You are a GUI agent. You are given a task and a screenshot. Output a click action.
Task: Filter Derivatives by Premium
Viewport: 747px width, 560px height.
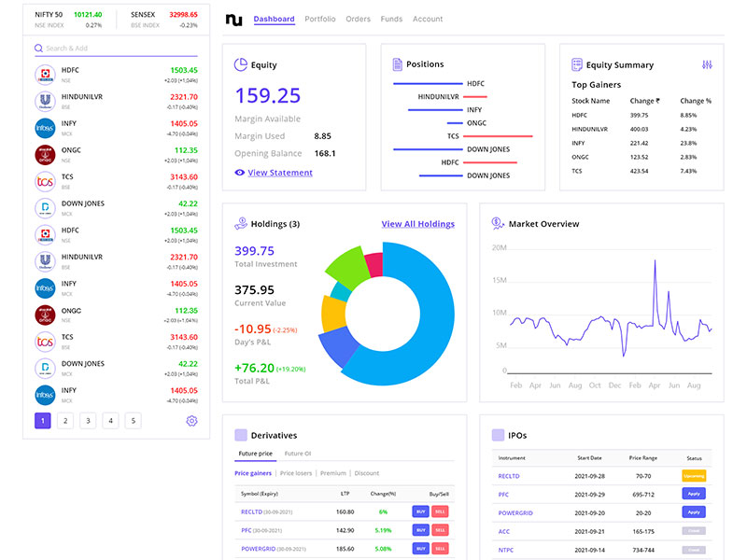tap(333, 473)
